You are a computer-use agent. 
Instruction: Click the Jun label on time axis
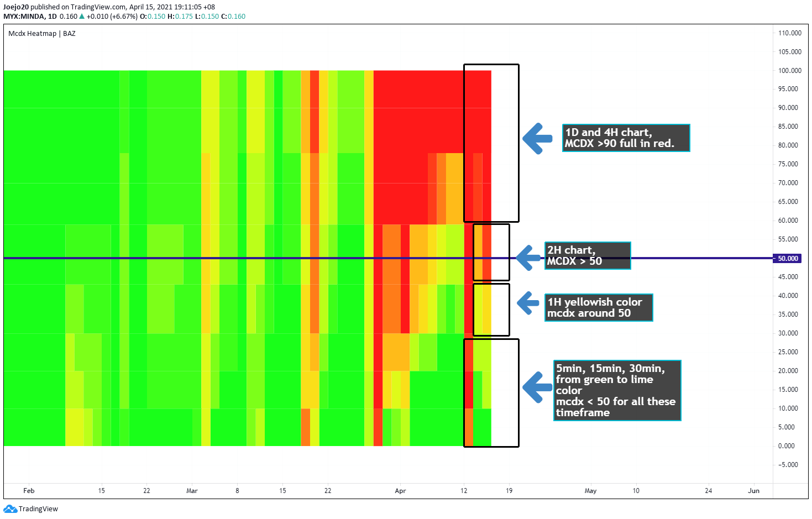click(x=753, y=491)
